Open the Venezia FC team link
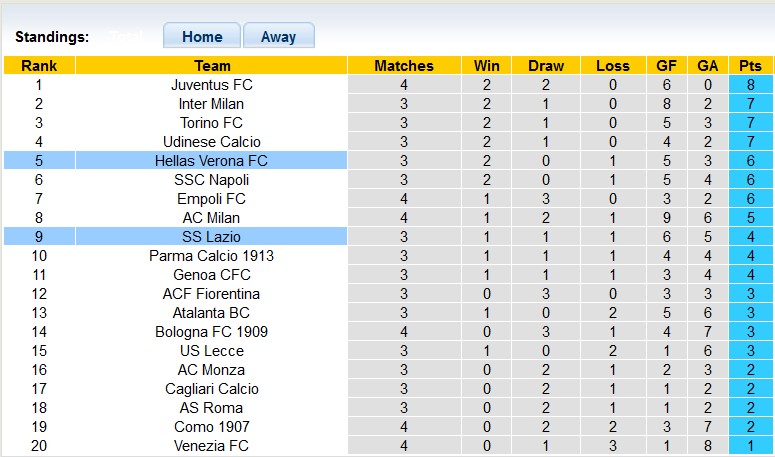Image resolution: width=775 pixels, height=457 pixels. 212,446
